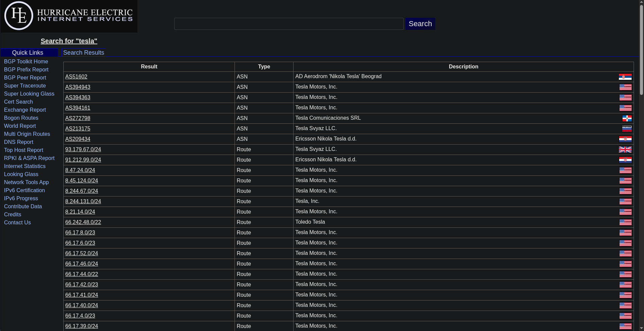644x331 pixels.
Task: Click the US flag in the 66.17.8.0/23 row
Action: tap(626, 233)
